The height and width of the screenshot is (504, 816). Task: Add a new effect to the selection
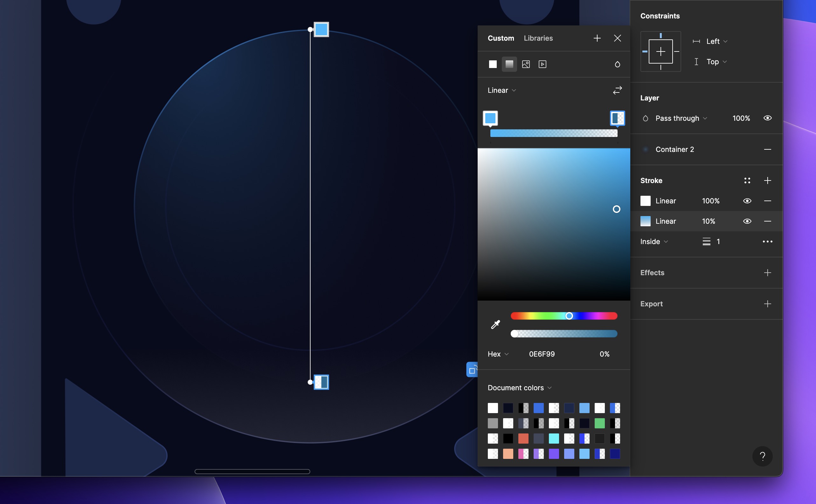tap(768, 273)
